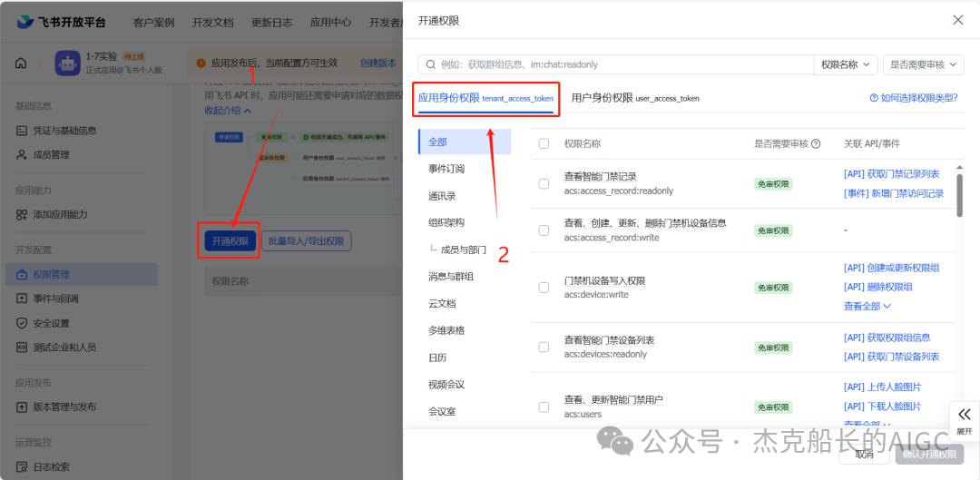Open the 删除权限组 API link

878,287
